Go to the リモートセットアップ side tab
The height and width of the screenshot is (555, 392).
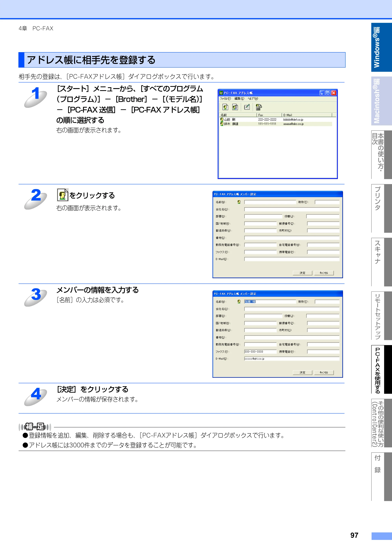click(381, 316)
